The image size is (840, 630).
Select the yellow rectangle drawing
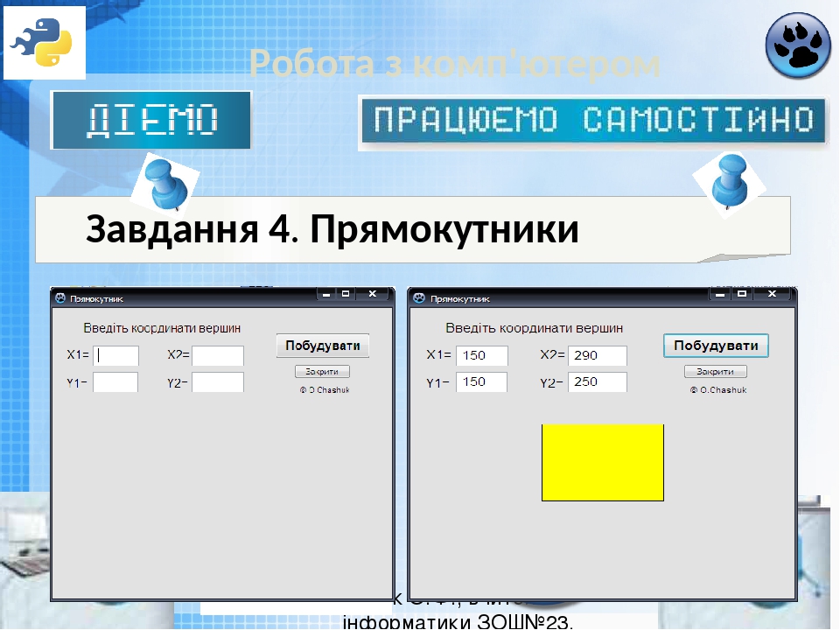(x=602, y=462)
